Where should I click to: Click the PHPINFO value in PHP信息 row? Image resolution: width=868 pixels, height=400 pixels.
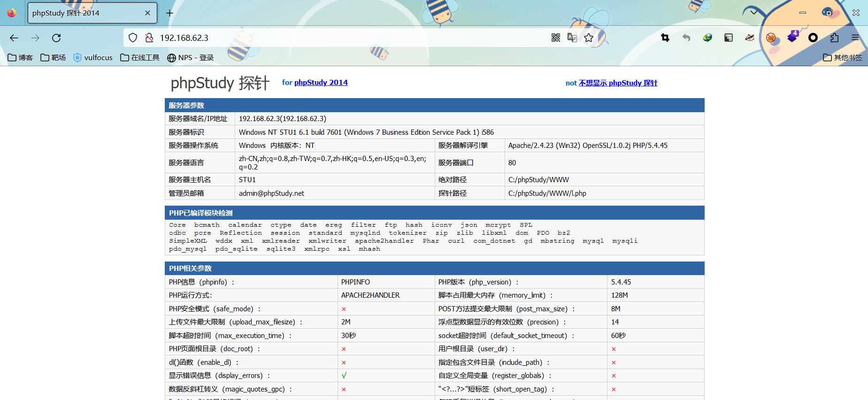(355, 282)
